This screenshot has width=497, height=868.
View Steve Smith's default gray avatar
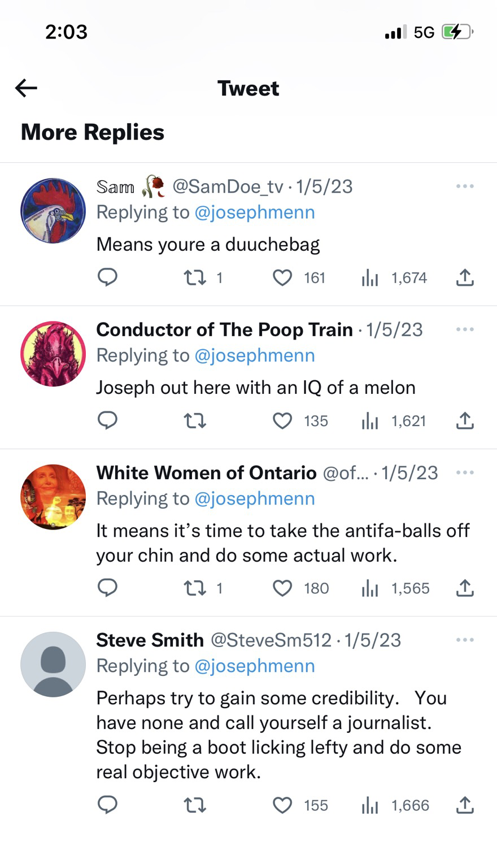coord(53,664)
